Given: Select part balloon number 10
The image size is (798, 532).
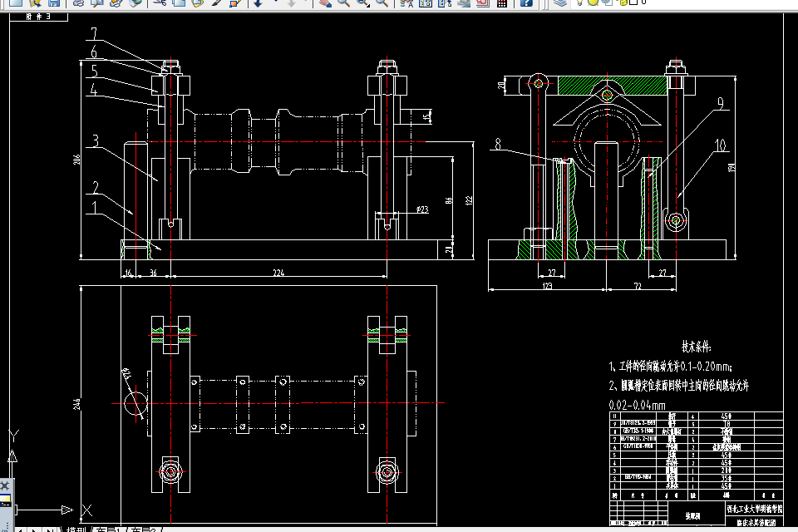Looking at the screenshot, I should click(x=720, y=145).
